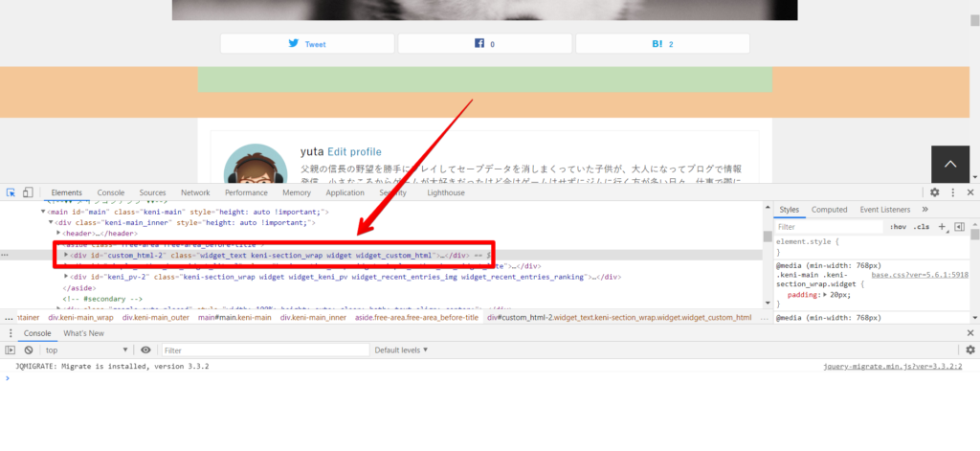The width and height of the screenshot is (980, 451).
Task: Click the Styles filter input field
Action: click(x=828, y=227)
